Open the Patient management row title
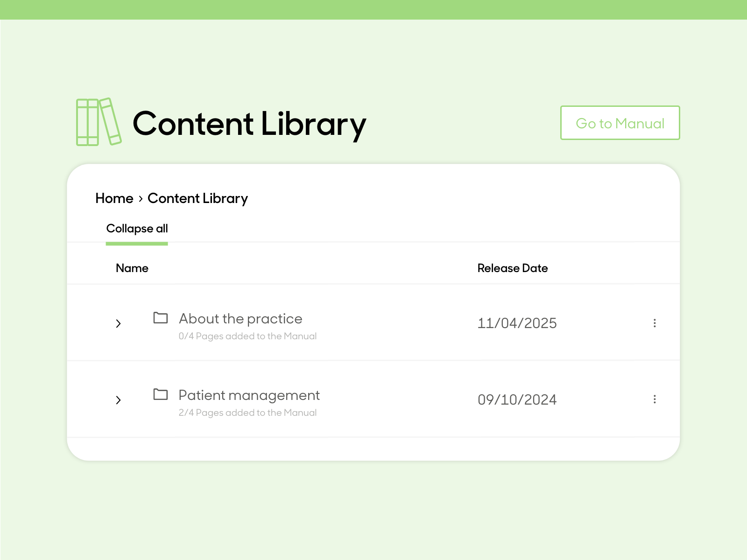This screenshot has width=747, height=560. click(249, 395)
